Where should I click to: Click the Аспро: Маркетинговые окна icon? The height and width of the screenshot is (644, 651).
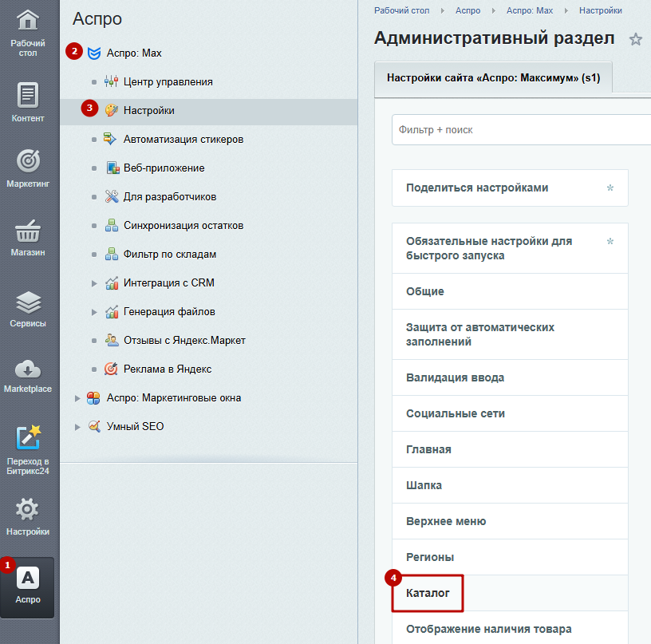[x=93, y=397]
